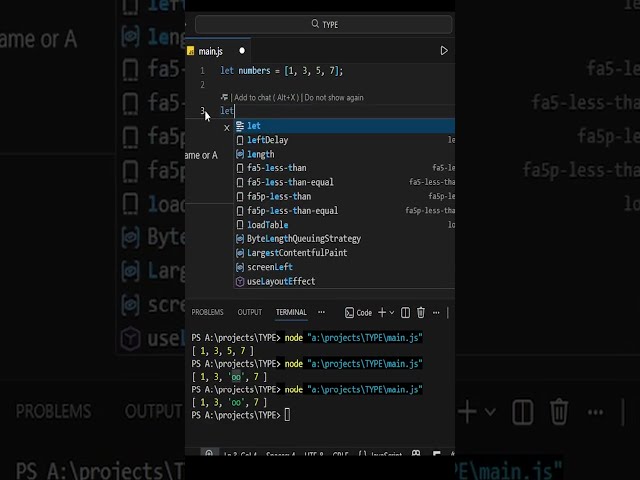Click terminal output '[ 1, 3, 5, 7 ]'
The width and height of the screenshot is (640, 480).
(222, 351)
